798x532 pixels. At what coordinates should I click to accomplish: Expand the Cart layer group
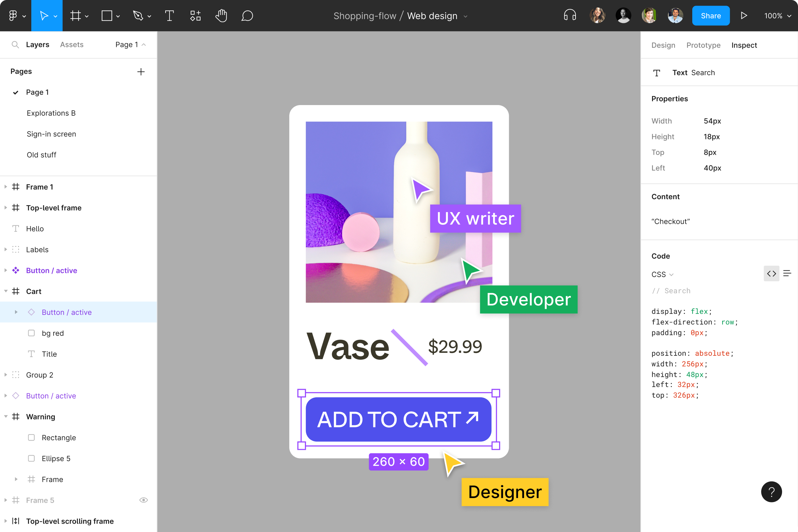coord(5,291)
